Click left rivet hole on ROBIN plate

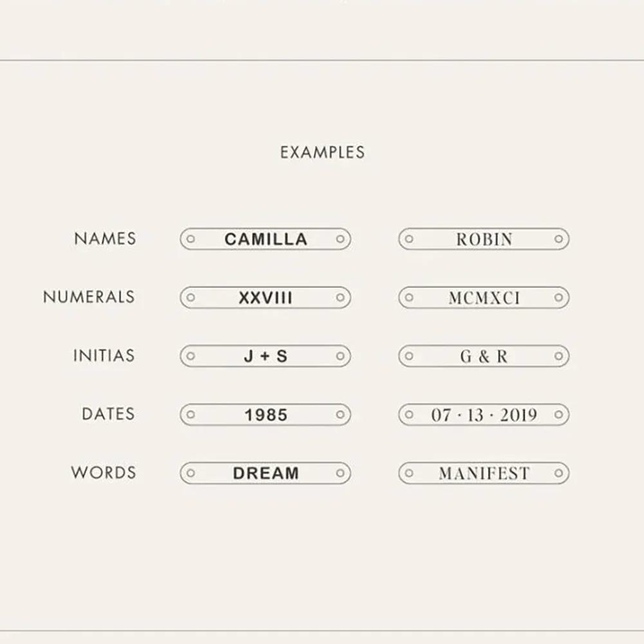pyautogui.click(x=409, y=239)
